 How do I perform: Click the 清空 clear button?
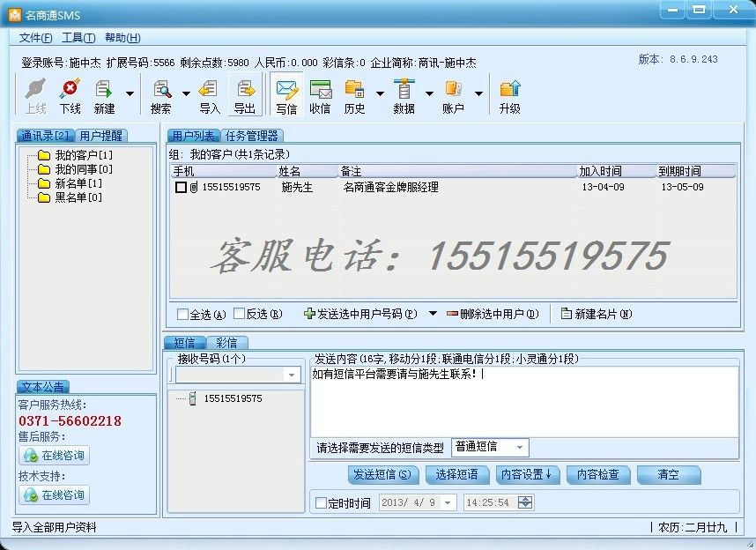(x=669, y=475)
